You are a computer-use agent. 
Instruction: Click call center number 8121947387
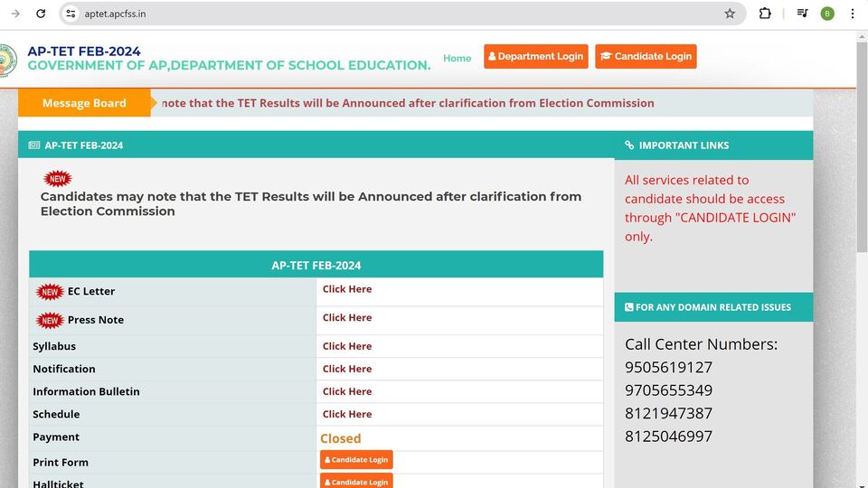tap(669, 413)
